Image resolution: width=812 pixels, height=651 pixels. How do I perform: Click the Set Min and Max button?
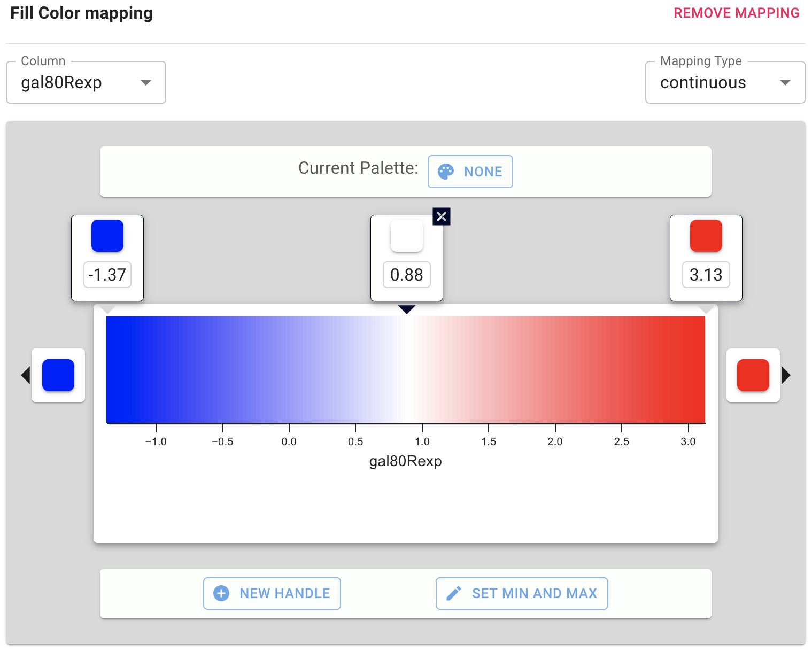tap(522, 593)
